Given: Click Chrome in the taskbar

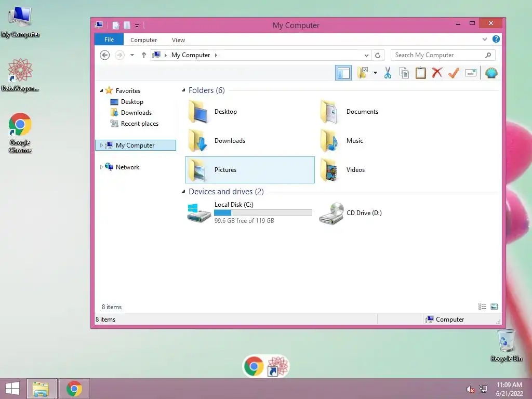Looking at the screenshot, I should (74, 389).
